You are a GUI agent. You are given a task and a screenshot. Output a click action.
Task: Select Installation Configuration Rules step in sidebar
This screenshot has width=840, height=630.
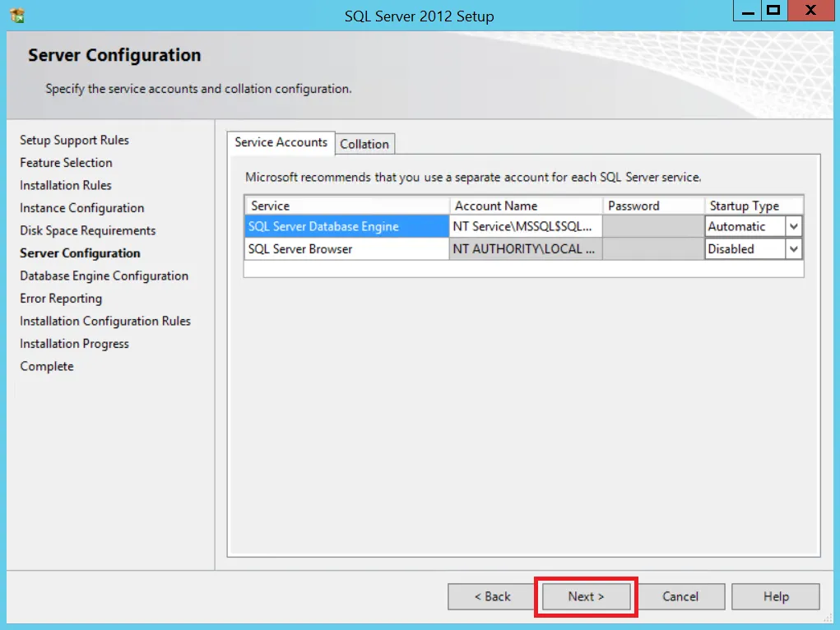(x=105, y=321)
